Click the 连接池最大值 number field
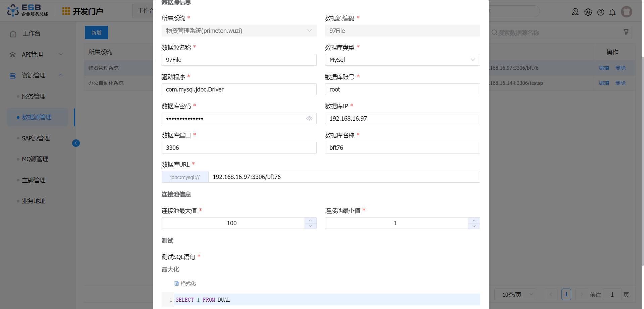 coord(233,223)
